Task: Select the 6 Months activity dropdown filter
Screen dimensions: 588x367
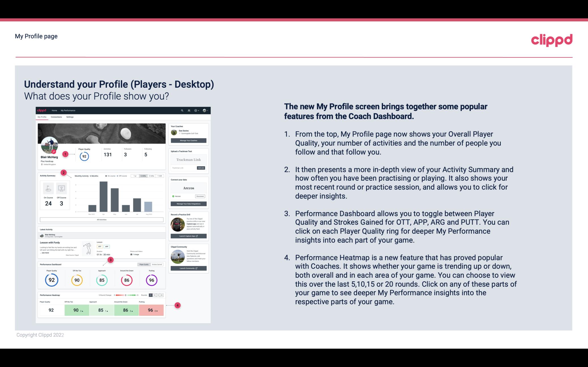Action: (x=144, y=176)
